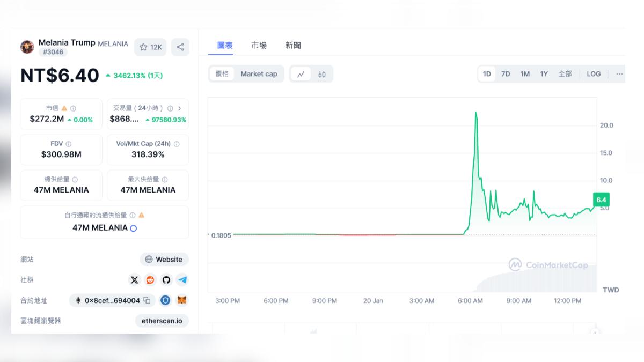Click the $272.2M market cap value
The image size is (644, 362).
(x=47, y=119)
